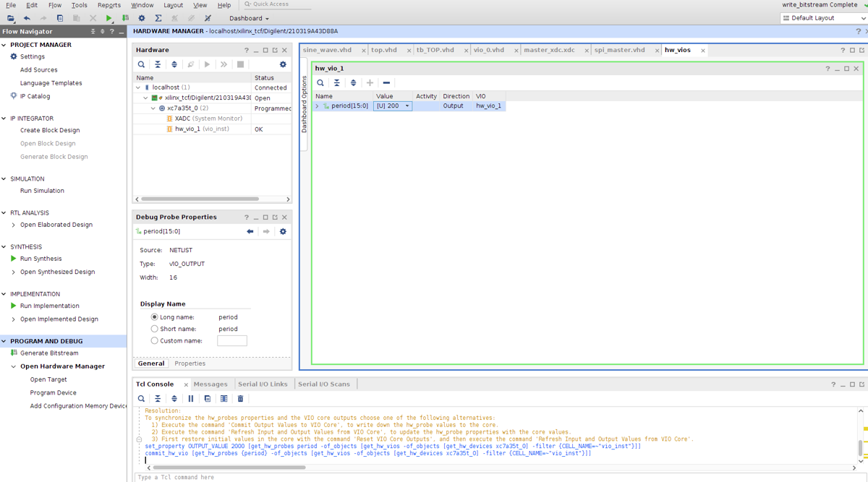
Task: Click Generate Bitstream in Flow Navigator
Action: (x=49, y=353)
